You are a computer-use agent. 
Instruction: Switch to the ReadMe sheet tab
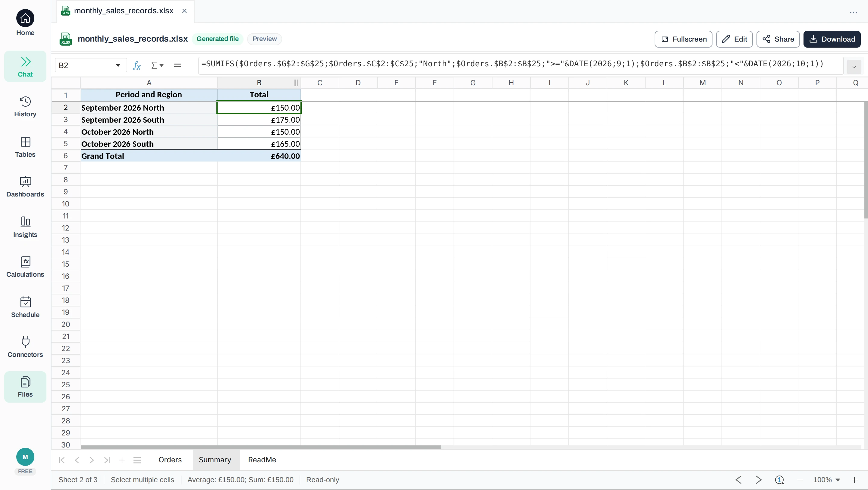click(x=262, y=460)
